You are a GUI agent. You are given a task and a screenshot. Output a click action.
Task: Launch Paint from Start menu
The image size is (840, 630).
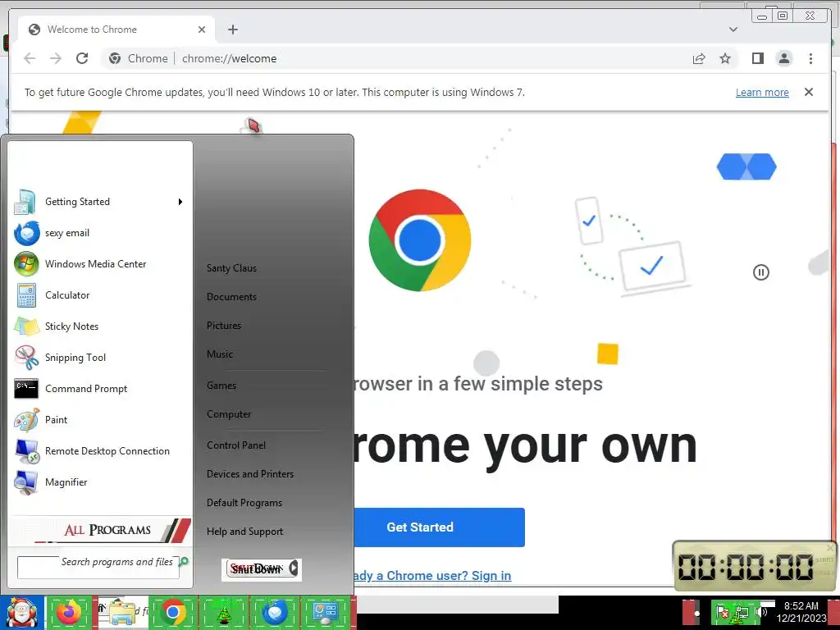click(x=99, y=419)
